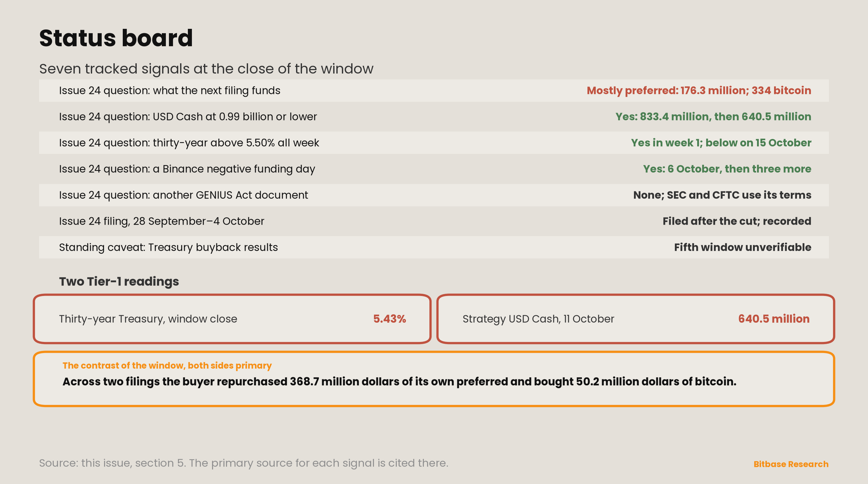
Task: Select the subtitle 'Seven tracked signals' line
Action: [x=206, y=69]
